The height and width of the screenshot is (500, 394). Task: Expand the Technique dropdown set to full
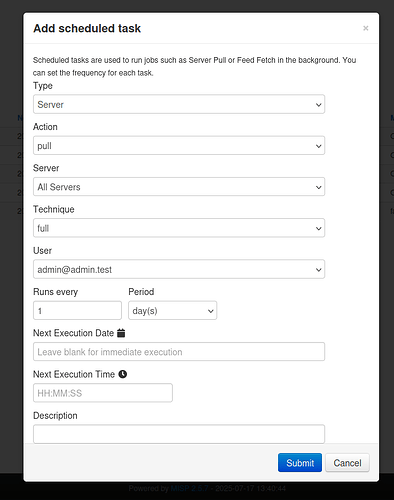coord(179,228)
